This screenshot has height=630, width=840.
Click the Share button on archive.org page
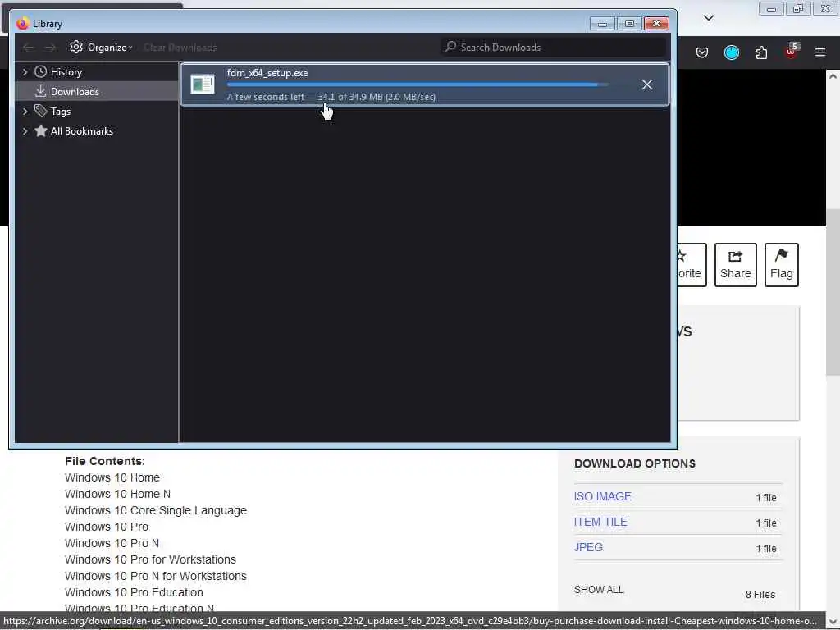[x=735, y=265]
